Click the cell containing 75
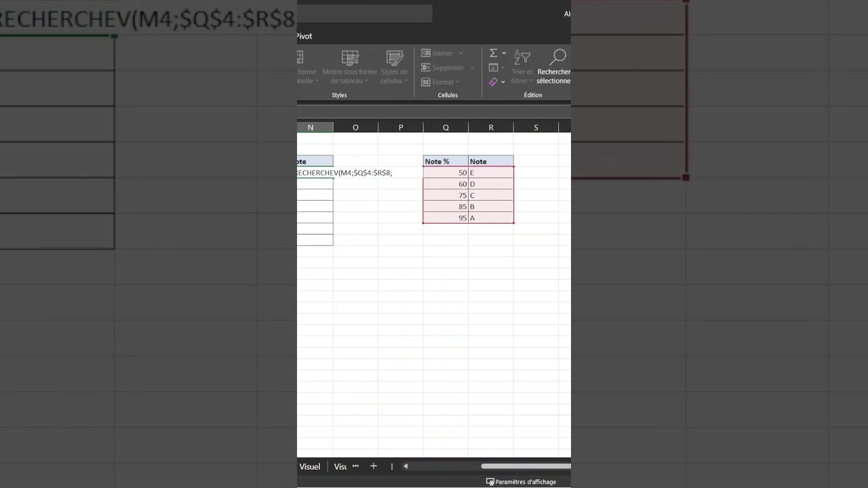 pos(446,195)
